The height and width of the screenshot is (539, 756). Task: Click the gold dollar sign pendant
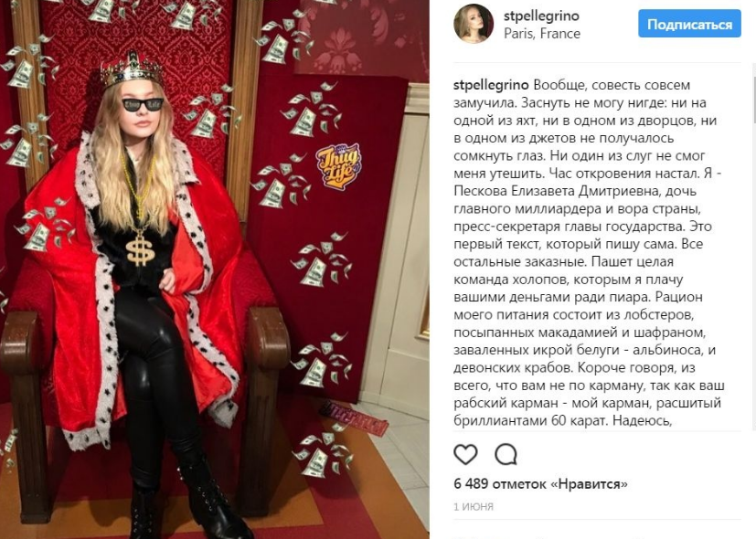coord(140,249)
